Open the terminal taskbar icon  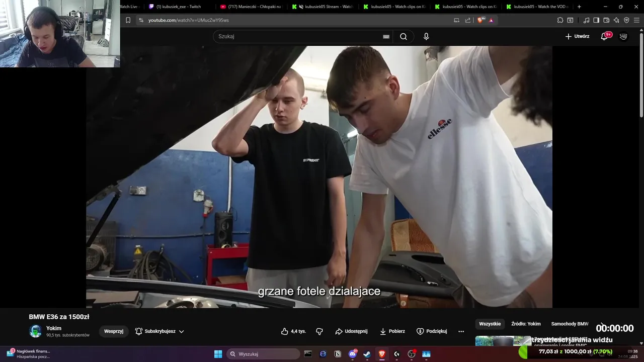pyautogui.click(x=308, y=354)
